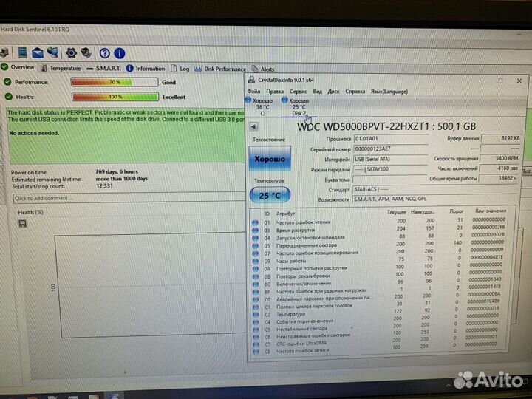The image size is (532, 399).
Task: Click the Буфер данных 8192 KB field
Action: click(501, 138)
